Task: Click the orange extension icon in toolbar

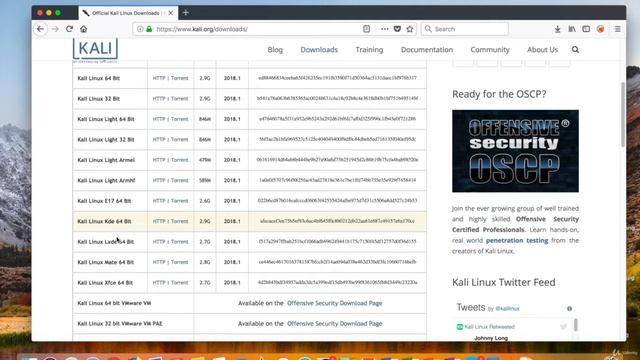Action: 600,29
